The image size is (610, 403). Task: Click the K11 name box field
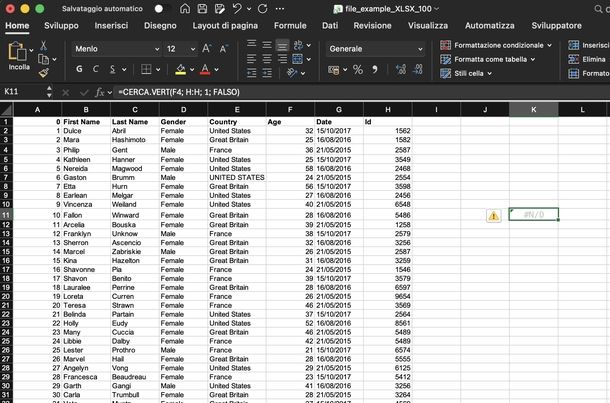[x=24, y=92]
